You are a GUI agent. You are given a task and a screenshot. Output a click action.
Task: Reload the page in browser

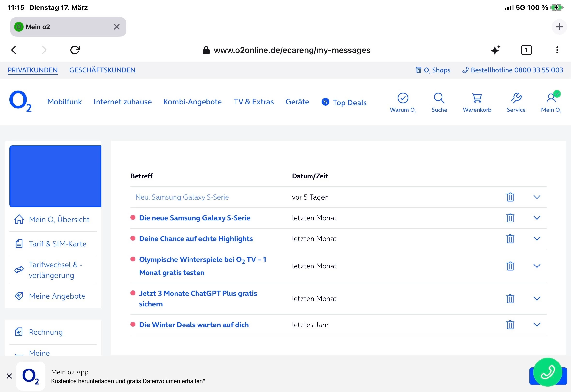click(75, 50)
